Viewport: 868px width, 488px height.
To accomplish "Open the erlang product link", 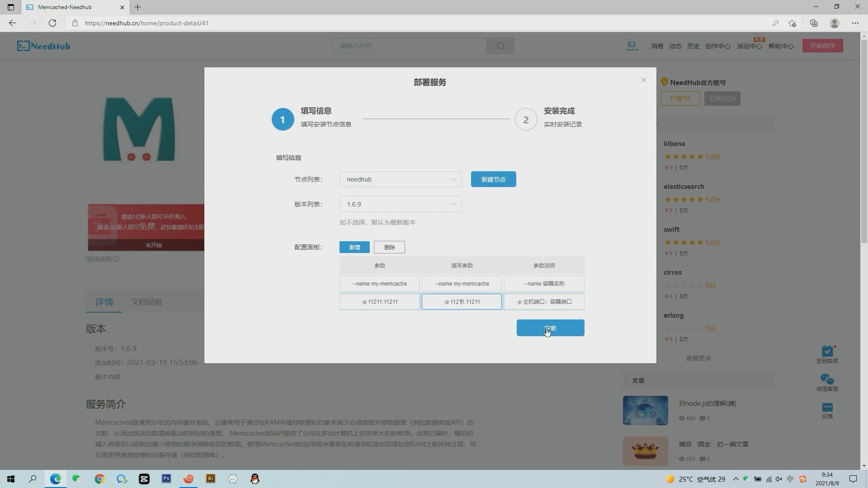I will click(x=674, y=315).
